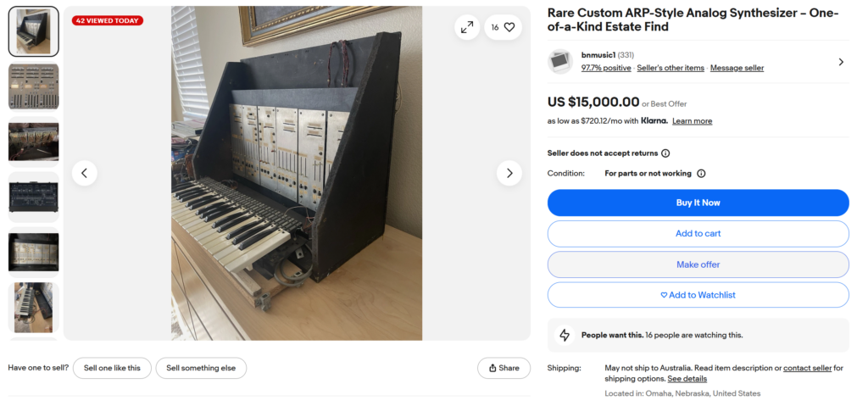Expand the image to full screen

pos(467,27)
